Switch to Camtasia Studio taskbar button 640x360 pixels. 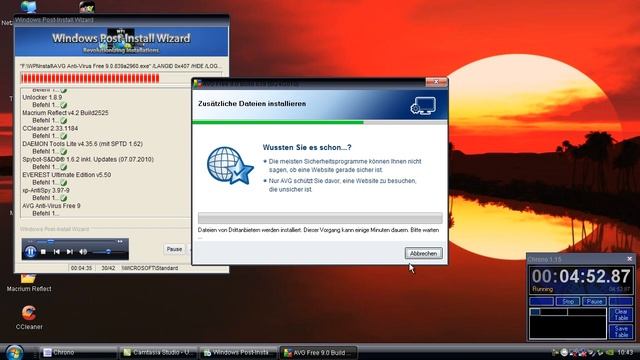158,352
